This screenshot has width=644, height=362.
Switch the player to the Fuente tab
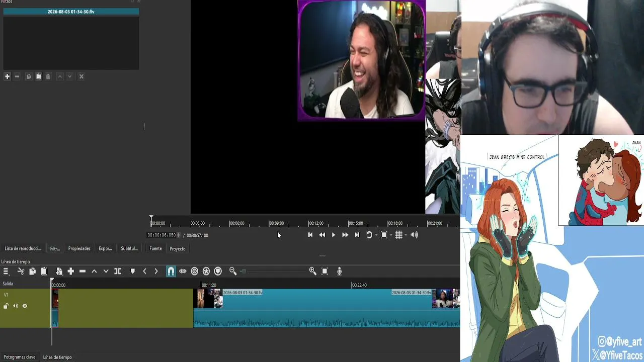pos(155,248)
